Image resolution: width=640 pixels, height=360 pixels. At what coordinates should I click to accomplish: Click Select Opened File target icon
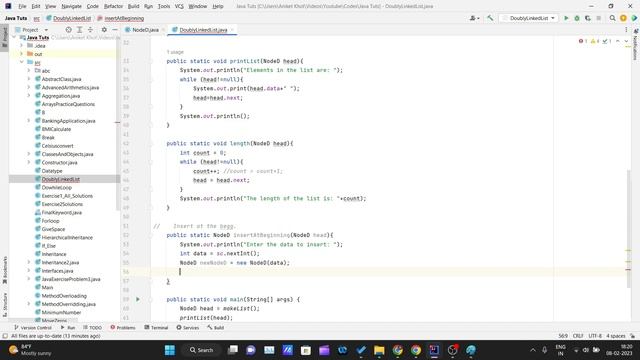pos(69,30)
